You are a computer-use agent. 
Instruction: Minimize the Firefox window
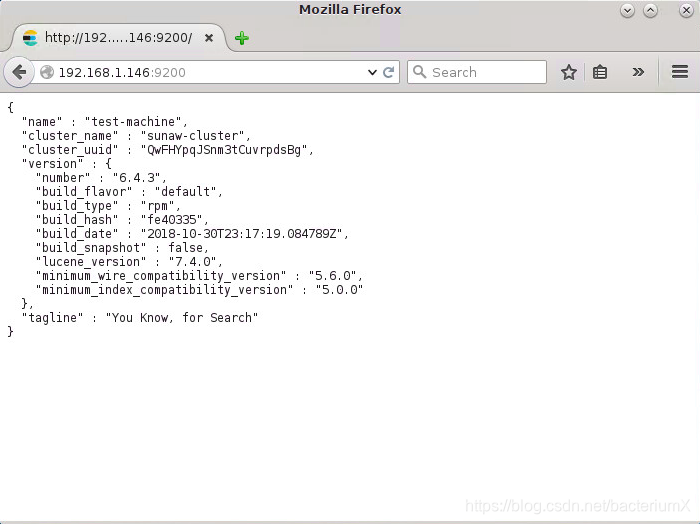tap(627, 10)
